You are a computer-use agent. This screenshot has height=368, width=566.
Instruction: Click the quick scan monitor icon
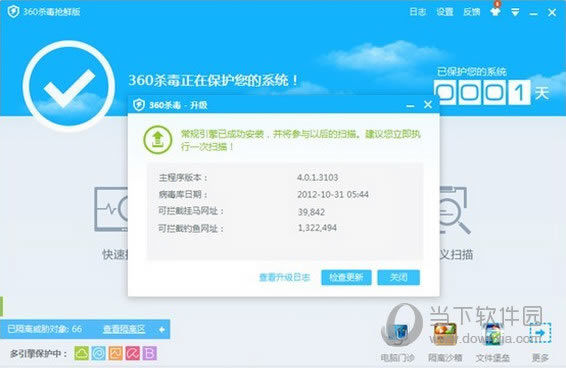coord(111,209)
